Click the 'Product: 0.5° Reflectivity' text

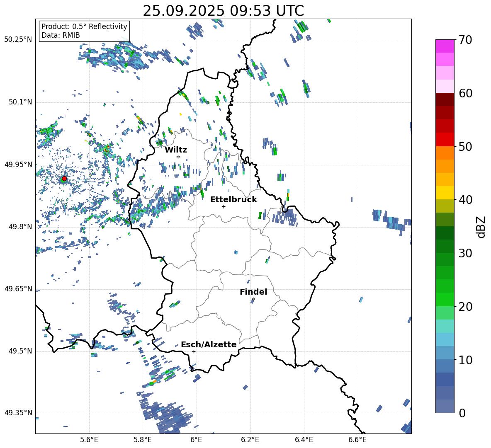coord(84,26)
